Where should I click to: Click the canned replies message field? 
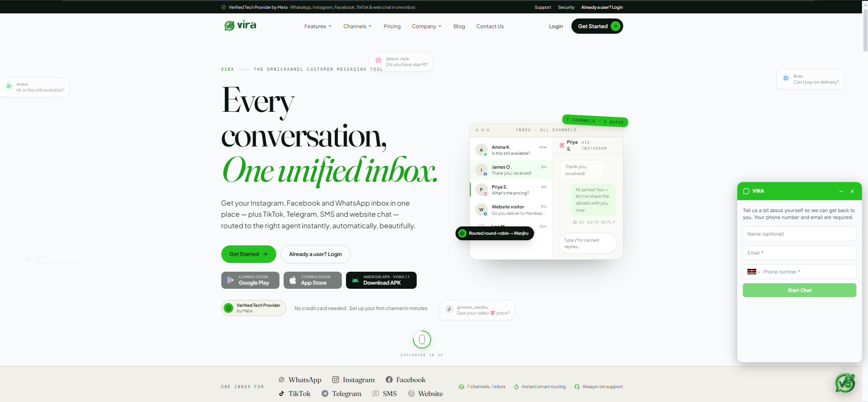click(588, 243)
